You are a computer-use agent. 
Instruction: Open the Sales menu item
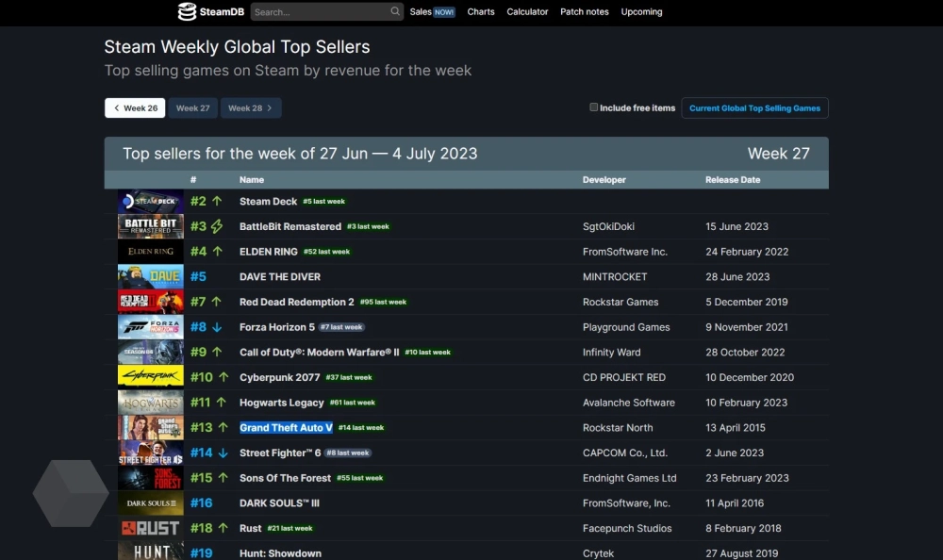coord(432,12)
